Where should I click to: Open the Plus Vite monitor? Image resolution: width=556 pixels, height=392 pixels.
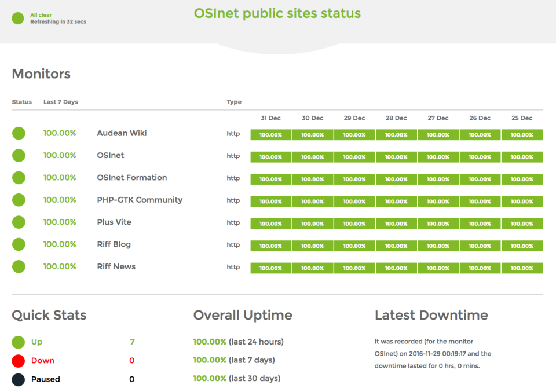(114, 222)
